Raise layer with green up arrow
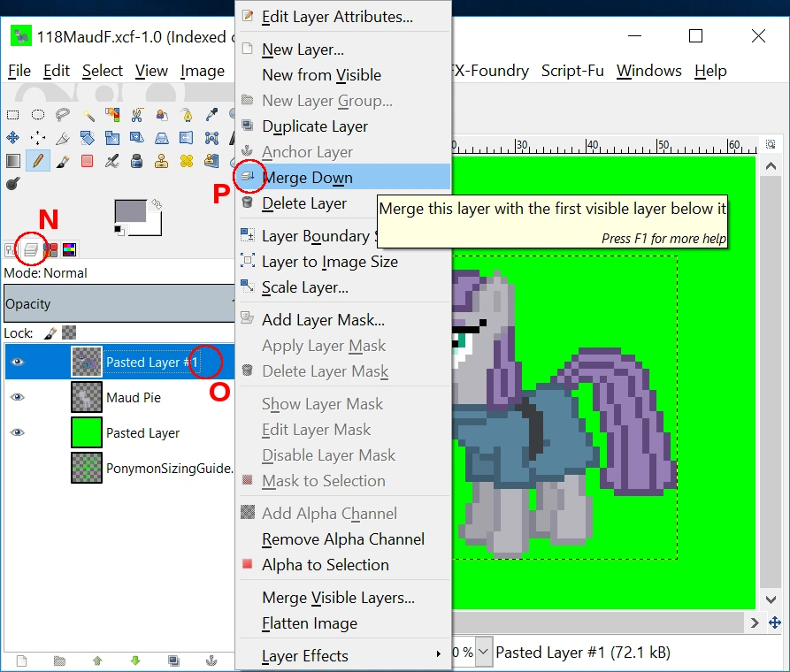This screenshot has height=672, width=790. point(97,661)
